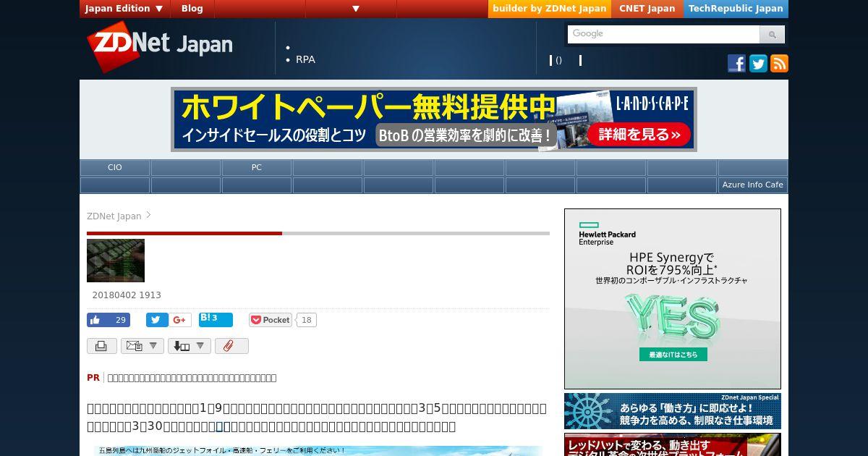The image size is (868, 456).
Task: Switch to TechRepublic Japan tab
Action: (x=736, y=9)
